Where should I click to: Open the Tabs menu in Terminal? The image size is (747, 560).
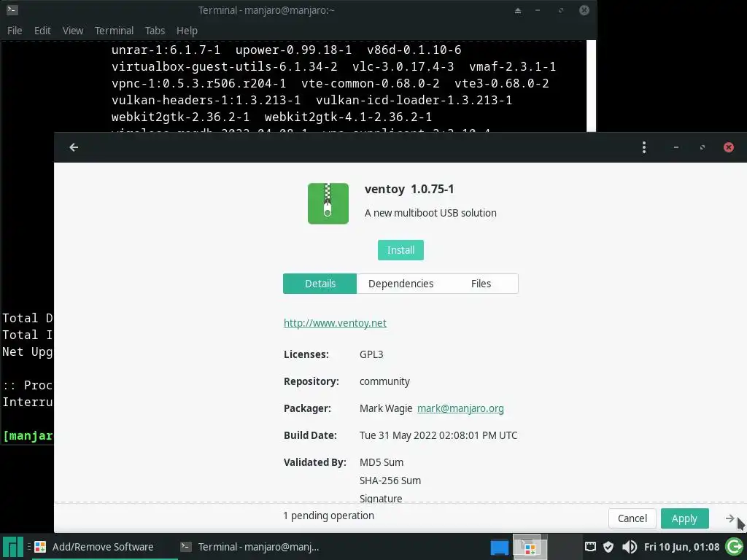point(155,31)
